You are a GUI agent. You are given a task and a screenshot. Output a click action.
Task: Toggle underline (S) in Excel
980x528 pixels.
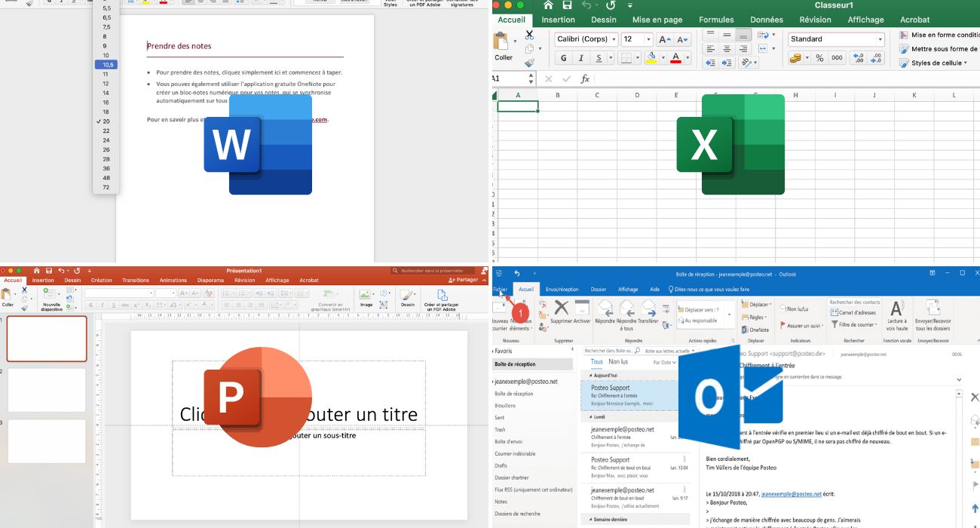pos(600,58)
